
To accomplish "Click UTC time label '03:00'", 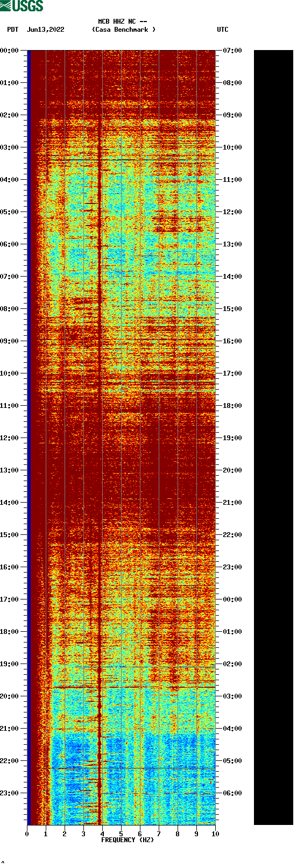I will point(232,696).
